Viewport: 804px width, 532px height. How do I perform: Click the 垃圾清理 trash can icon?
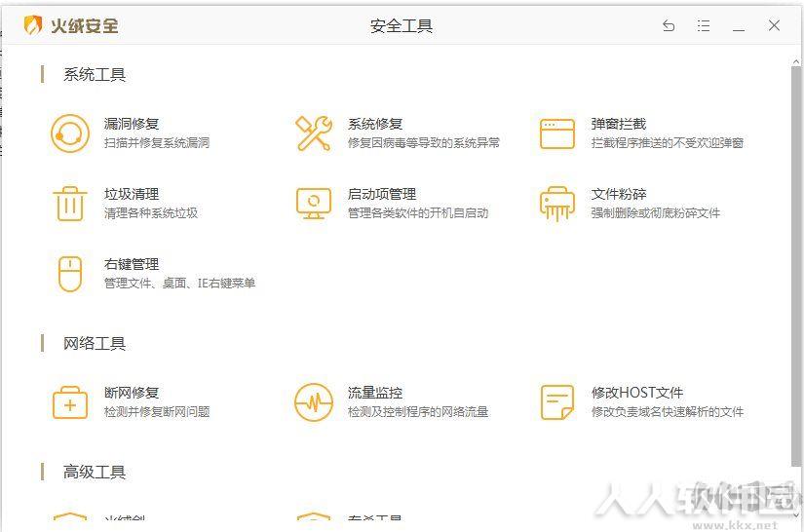(x=70, y=204)
